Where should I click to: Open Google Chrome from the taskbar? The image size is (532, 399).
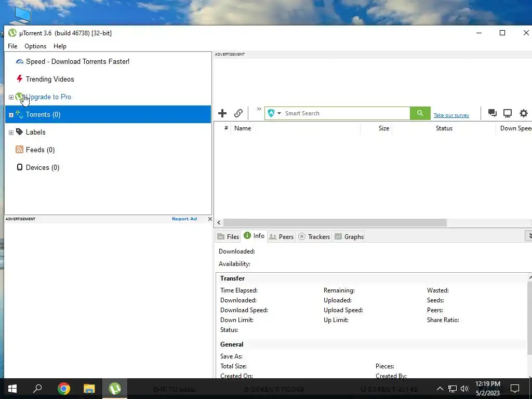(63, 389)
